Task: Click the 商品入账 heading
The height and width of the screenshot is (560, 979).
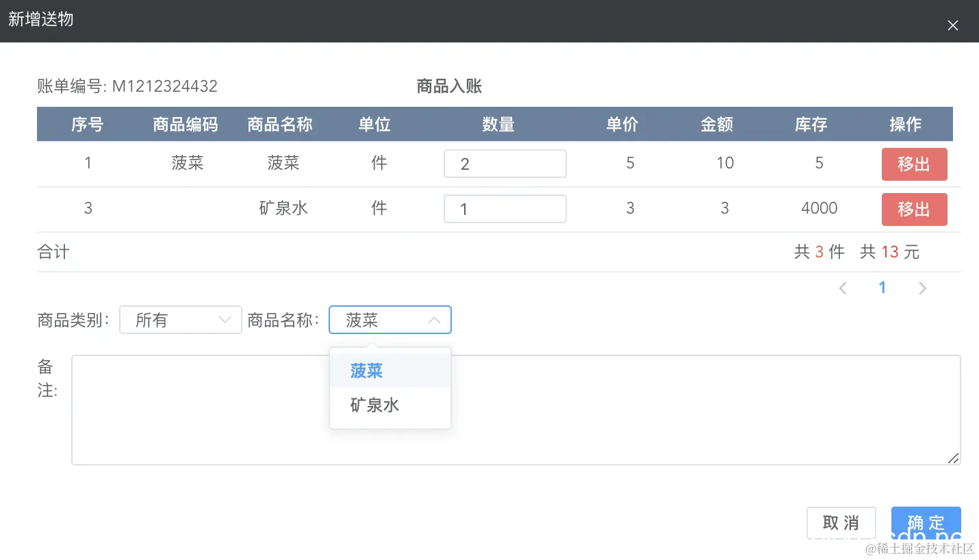Action: pos(448,86)
